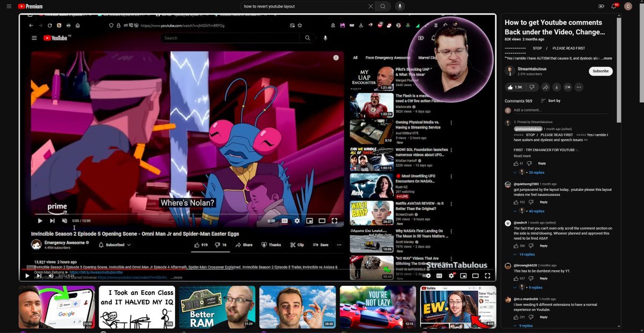Start voice search with the microphone
The width and height of the screenshot is (644, 333).
tap(399, 6)
